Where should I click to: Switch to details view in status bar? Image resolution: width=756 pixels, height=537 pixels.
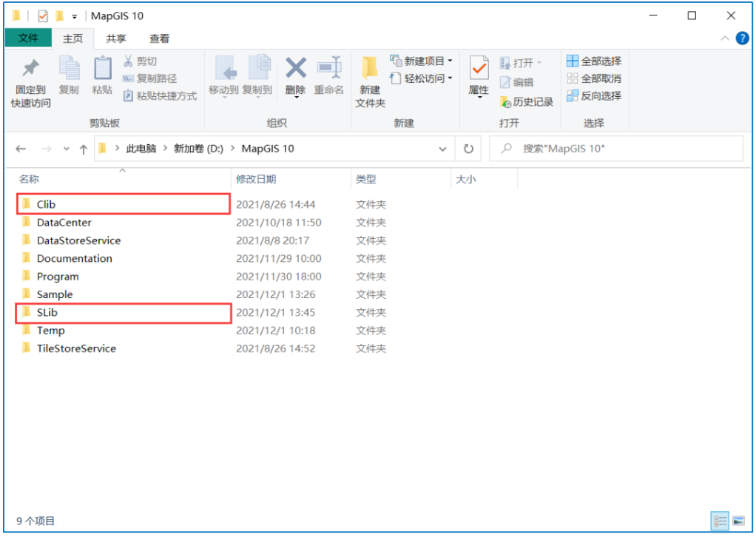pyautogui.click(x=720, y=521)
